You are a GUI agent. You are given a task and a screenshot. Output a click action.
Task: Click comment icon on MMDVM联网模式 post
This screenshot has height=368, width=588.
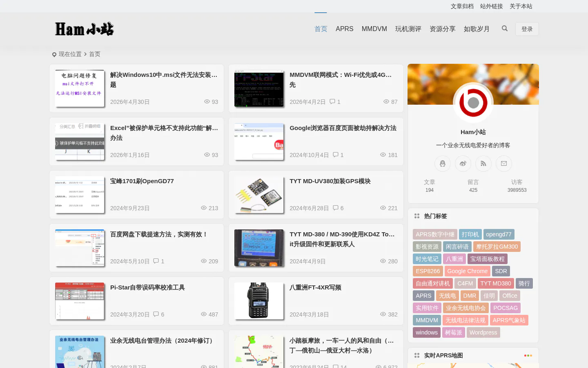[332, 101]
